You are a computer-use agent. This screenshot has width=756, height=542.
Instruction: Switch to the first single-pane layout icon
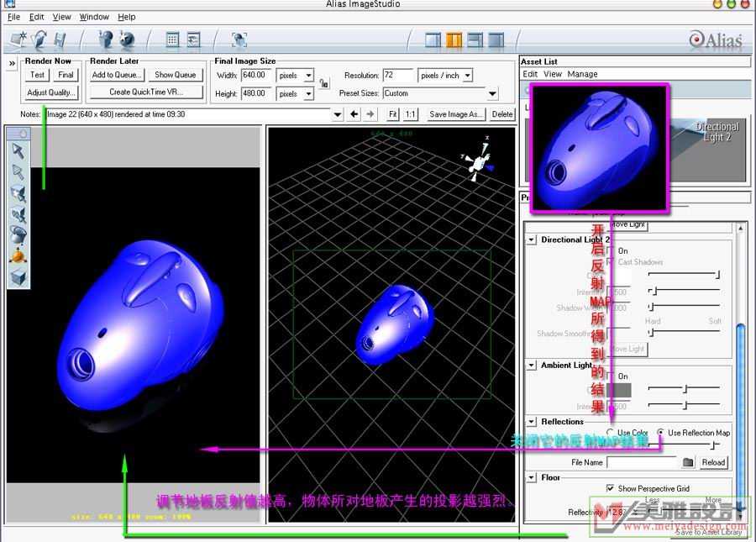pos(433,39)
